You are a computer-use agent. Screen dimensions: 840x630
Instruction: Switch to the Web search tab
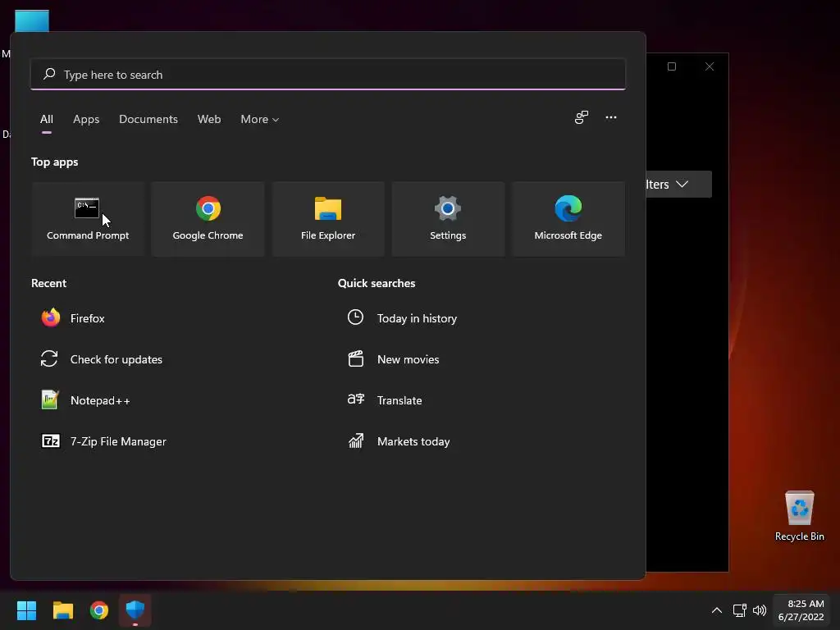pos(209,120)
